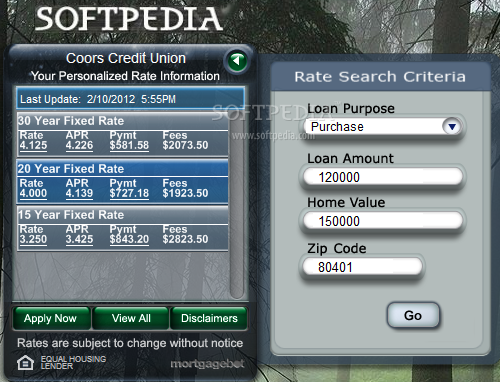The height and width of the screenshot is (382, 500).
Task: Click the green back arrow icon
Action: pyautogui.click(x=237, y=61)
